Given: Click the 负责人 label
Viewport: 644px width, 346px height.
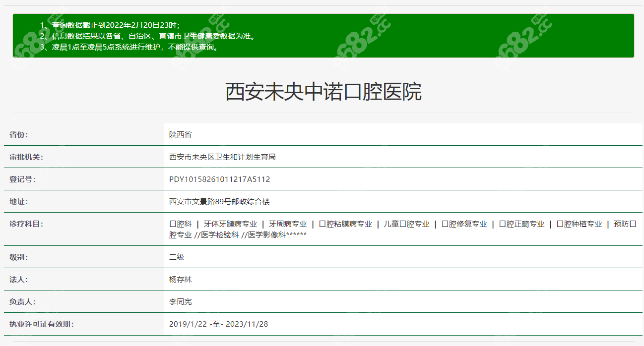Looking at the screenshot, I should 22,301.
